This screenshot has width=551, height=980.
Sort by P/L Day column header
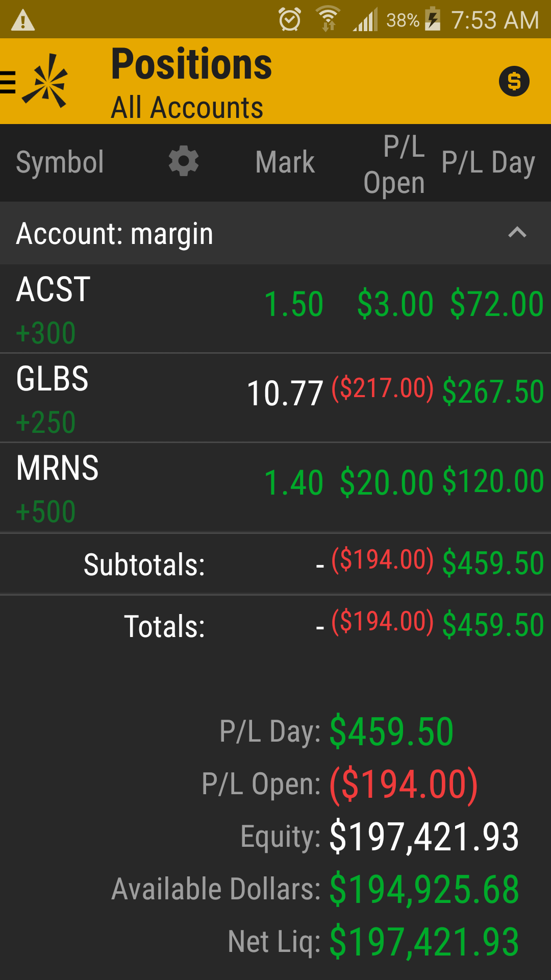pyautogui.click(x=488, y=162)
